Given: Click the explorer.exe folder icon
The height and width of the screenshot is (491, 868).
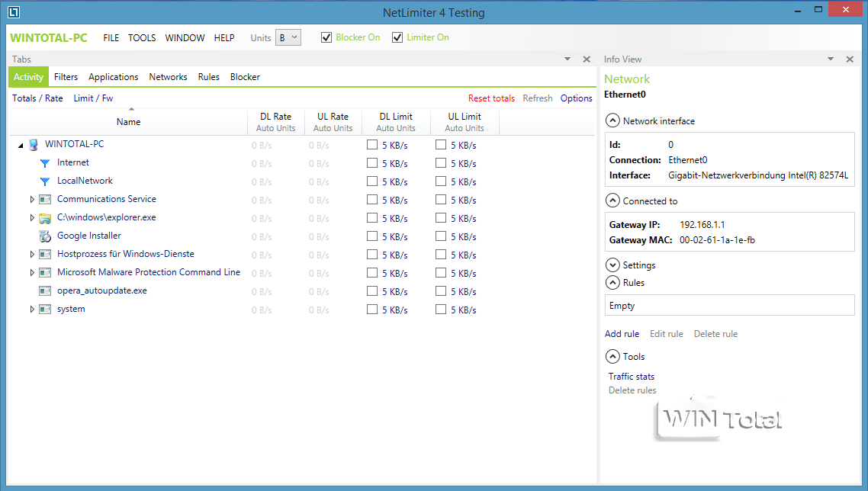Looking at the screenshot, I should point(44,218).
